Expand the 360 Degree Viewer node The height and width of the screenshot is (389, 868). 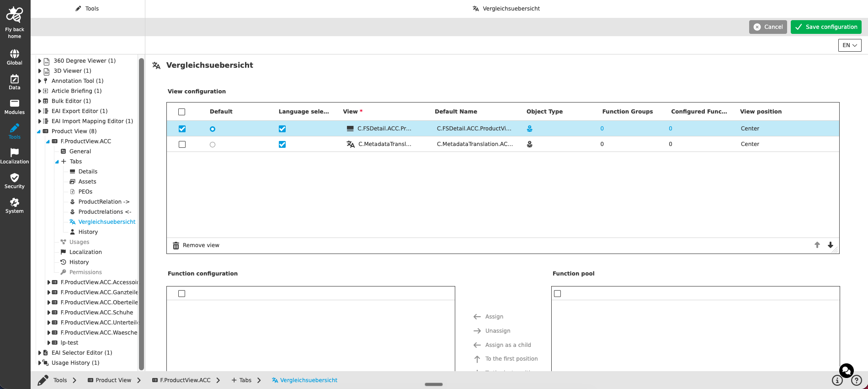40,61
